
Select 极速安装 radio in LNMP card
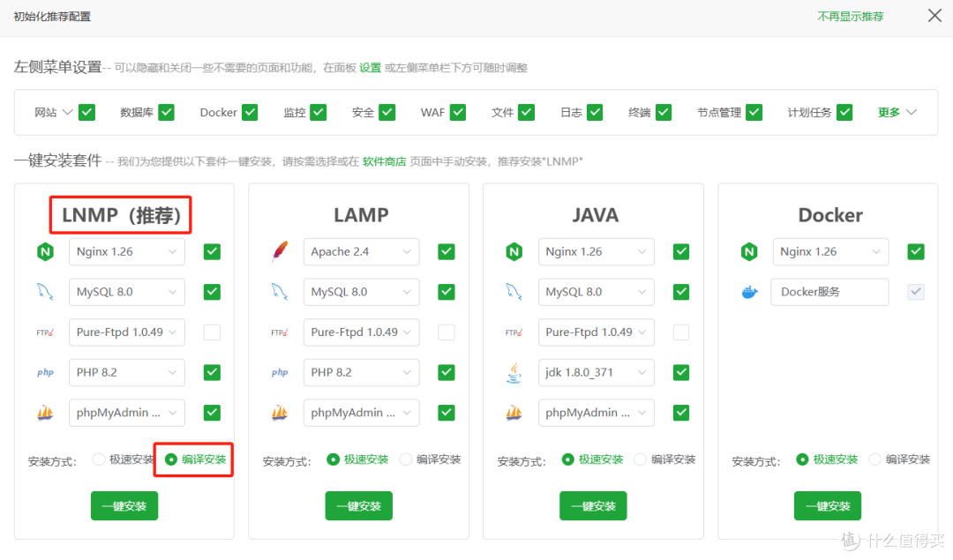[x=99, y=459]
